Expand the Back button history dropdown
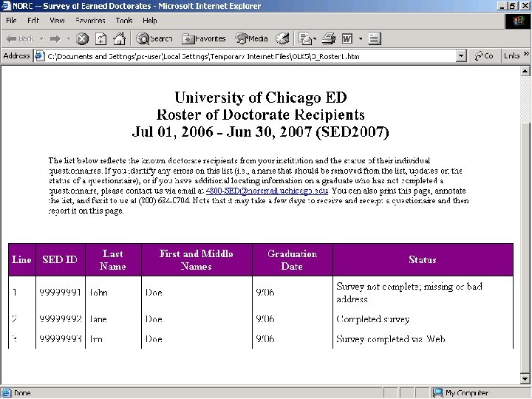This screenshot has width=532, height=399. [x=41, y=38]
